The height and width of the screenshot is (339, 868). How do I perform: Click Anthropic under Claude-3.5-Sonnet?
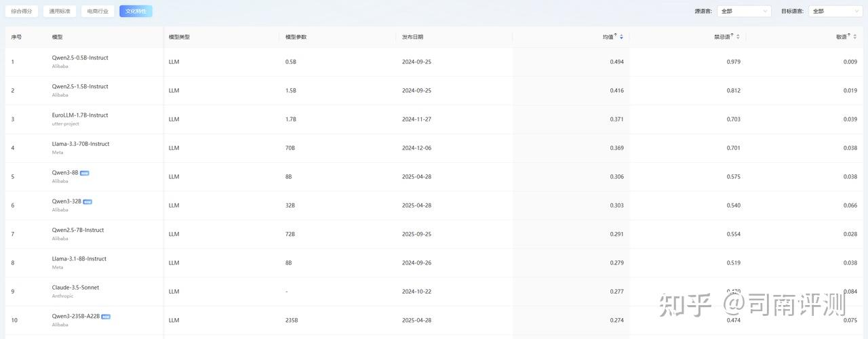coord(62,296)
